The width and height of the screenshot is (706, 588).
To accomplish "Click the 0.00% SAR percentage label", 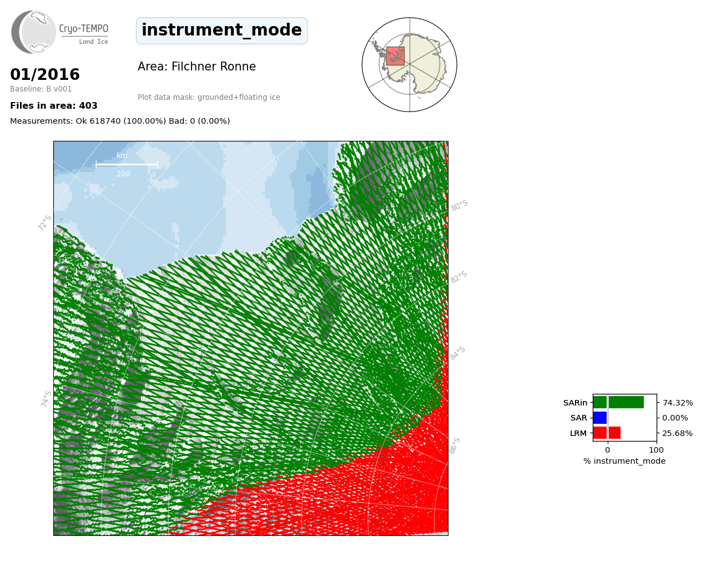I will coord(675,418).
